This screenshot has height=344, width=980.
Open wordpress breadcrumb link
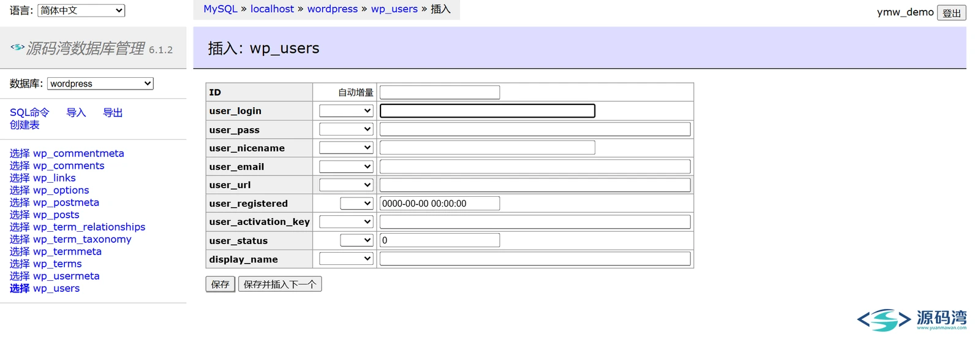point(333,9)
